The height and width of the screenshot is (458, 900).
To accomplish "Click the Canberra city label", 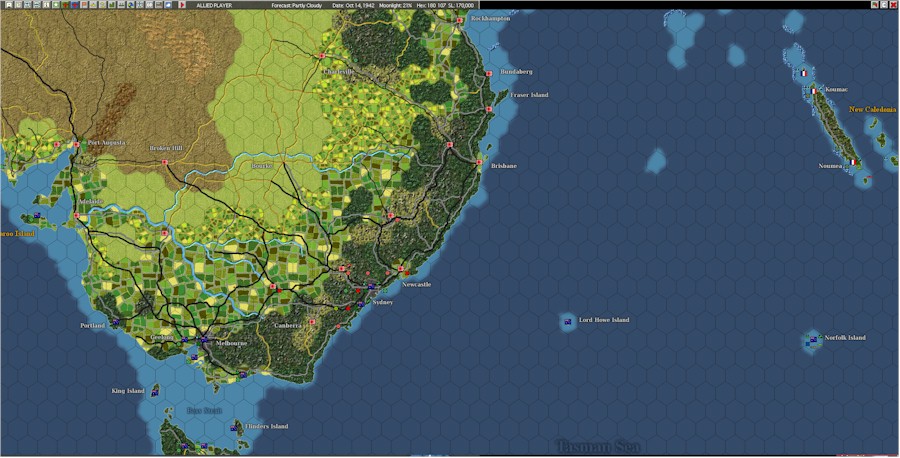I will coord(288,325).
